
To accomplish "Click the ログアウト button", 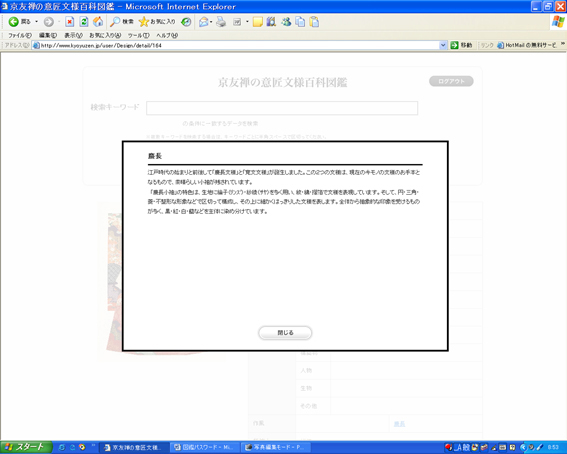I will coord(451,81).
